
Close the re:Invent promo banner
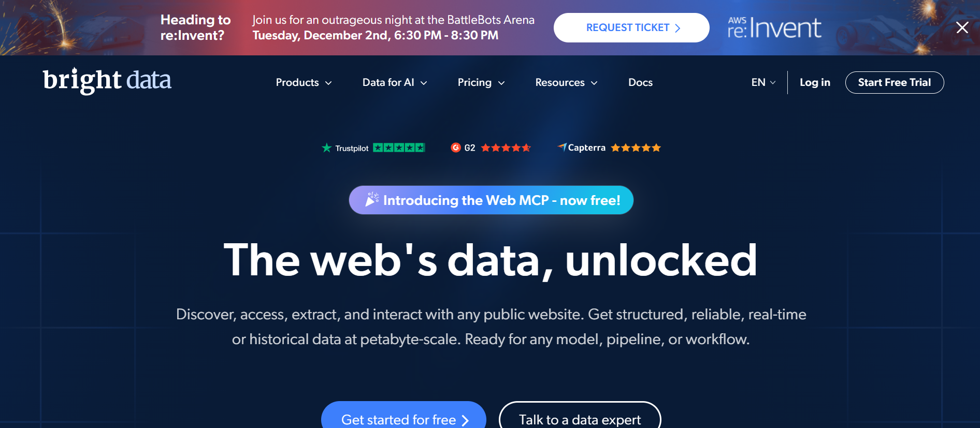962,27
